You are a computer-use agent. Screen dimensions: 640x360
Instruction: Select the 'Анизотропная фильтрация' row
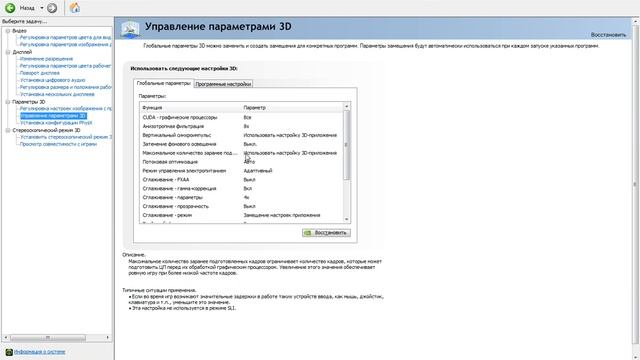[x=242, y=127]
